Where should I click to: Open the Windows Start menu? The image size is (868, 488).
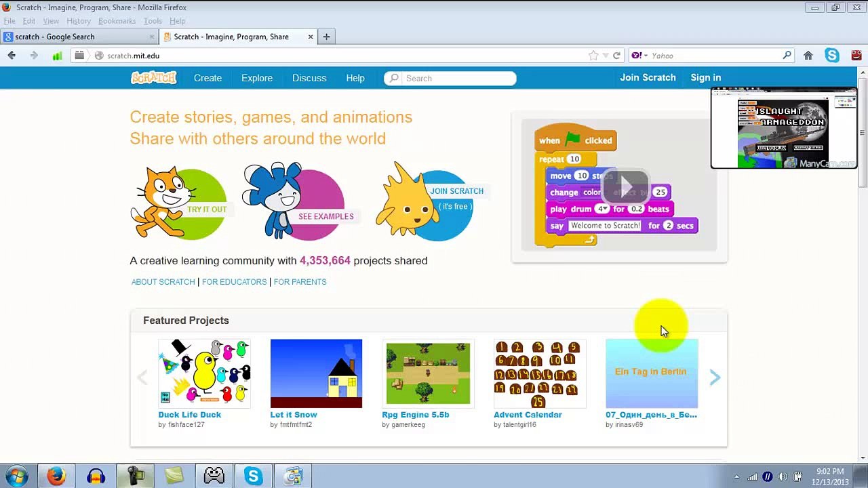pyautogui.click(x=16, y=476)
